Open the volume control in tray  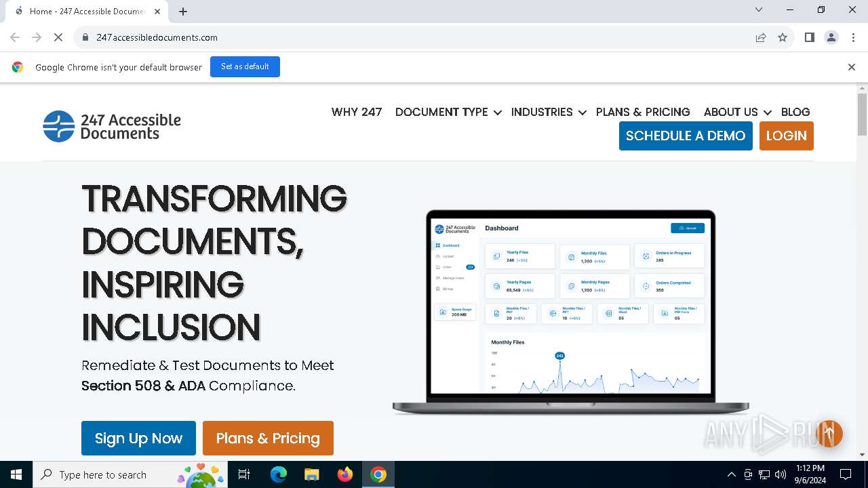click(x=781, y=474)
